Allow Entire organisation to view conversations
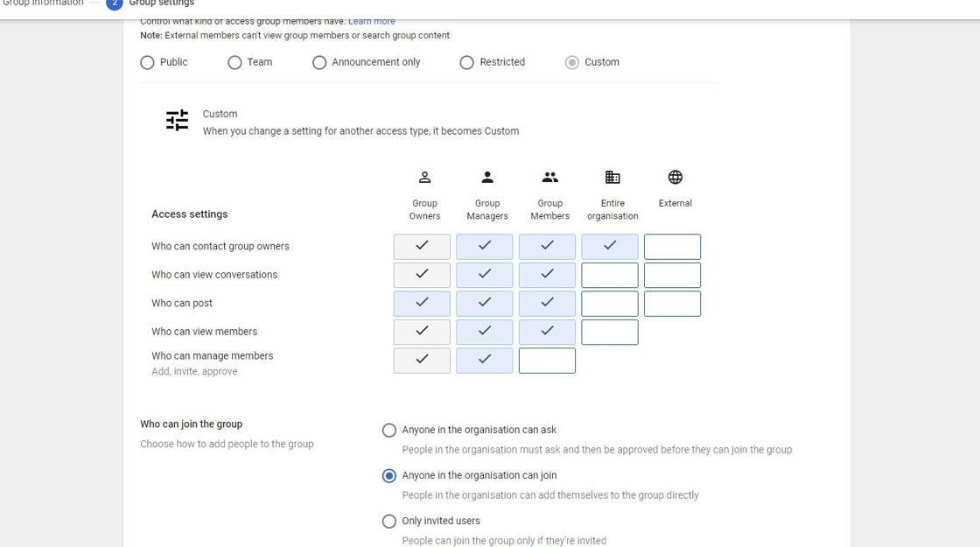Viewport: 980px width, 547px height. click(x=610, y=276)
